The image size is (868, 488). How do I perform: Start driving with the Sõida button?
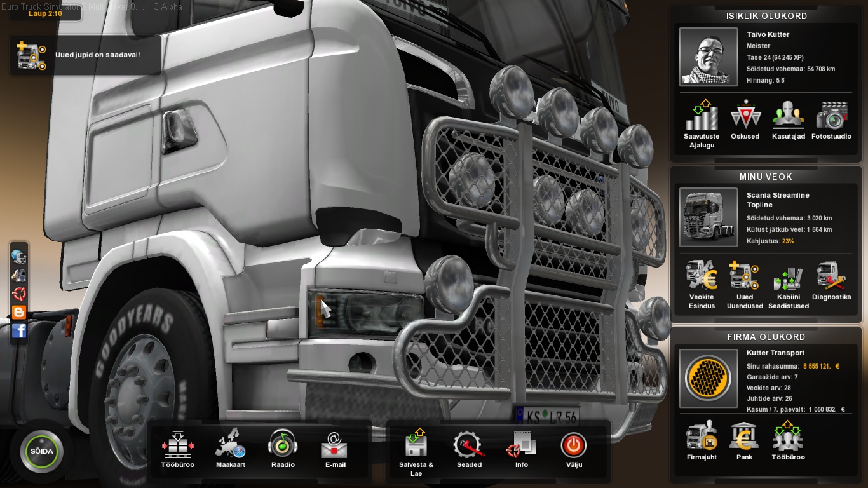42,452
